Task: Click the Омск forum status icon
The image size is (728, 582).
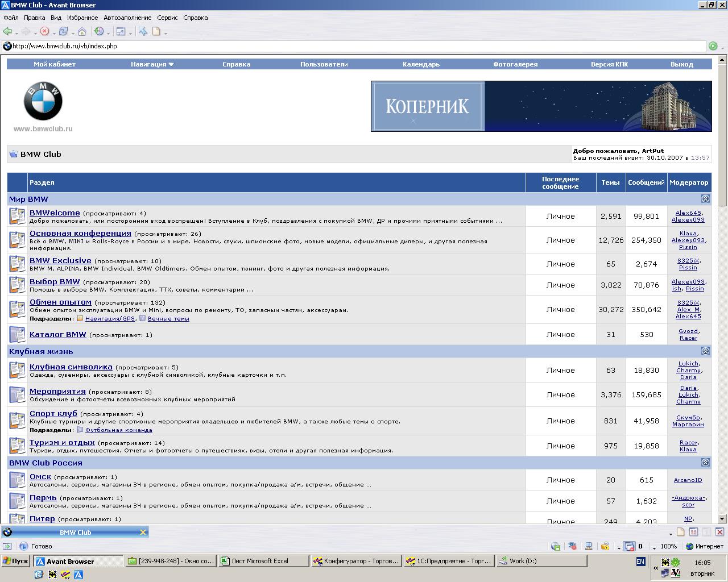Action: click(17, 480)
